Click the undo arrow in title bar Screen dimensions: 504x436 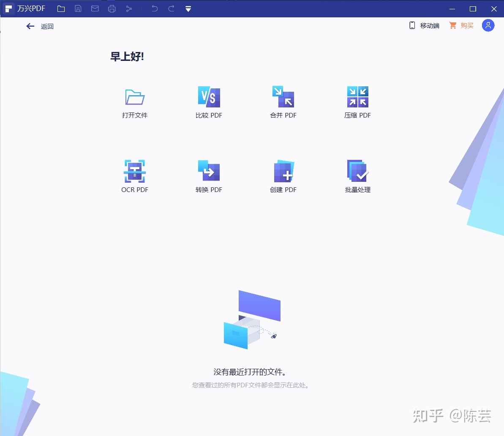point(155,9)
